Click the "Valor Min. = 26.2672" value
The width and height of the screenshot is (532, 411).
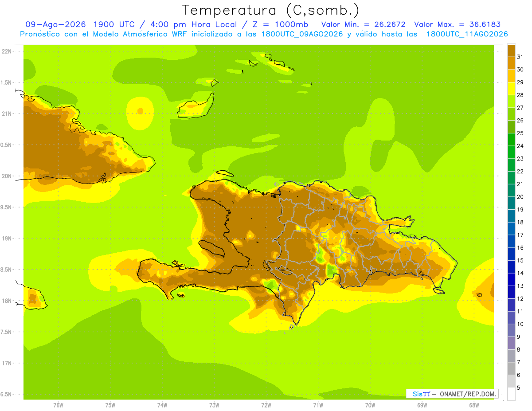point(363,24)
